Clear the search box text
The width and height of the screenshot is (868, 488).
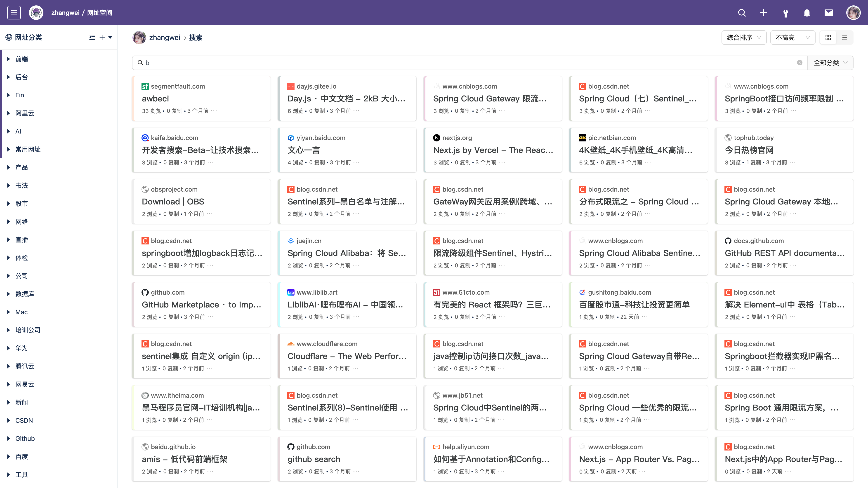tap(800, 63)
